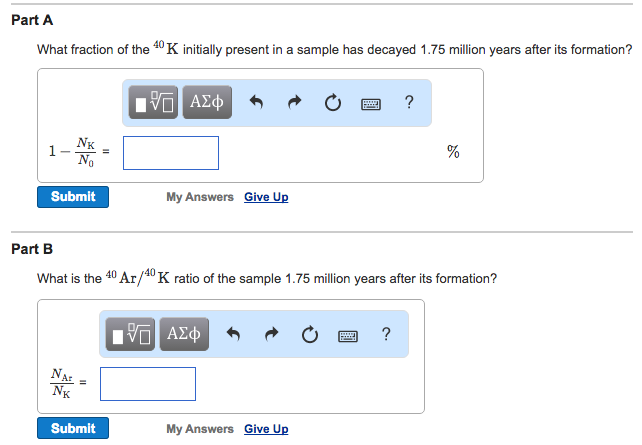Give Up on Part A
This screenshot has height=445, width=642.
click(x=266, y=197)
